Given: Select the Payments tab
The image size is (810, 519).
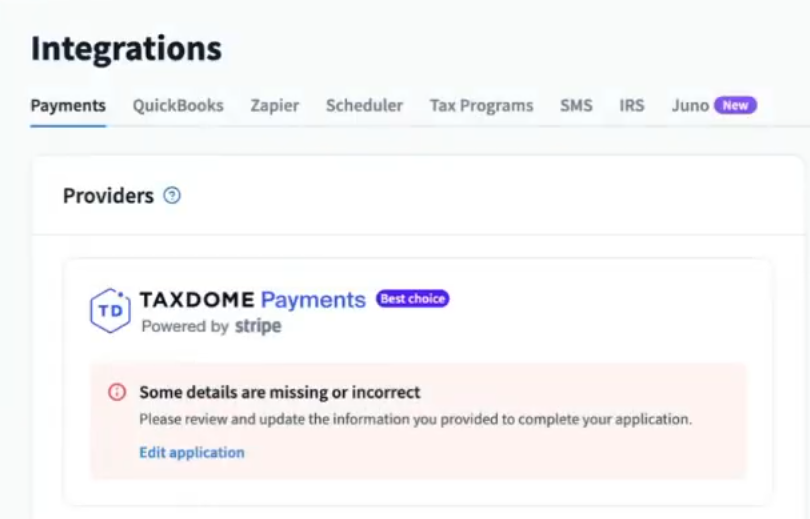Looking at the screenshot, I should coord(68,105).
